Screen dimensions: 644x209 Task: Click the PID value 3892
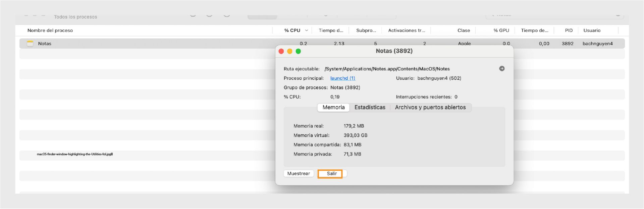pos(568,44)
